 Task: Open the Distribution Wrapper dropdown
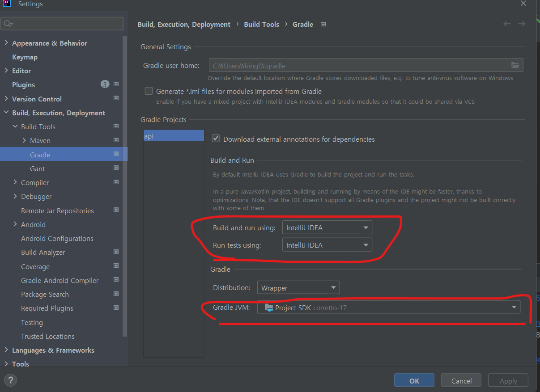[x=298, y=287]
